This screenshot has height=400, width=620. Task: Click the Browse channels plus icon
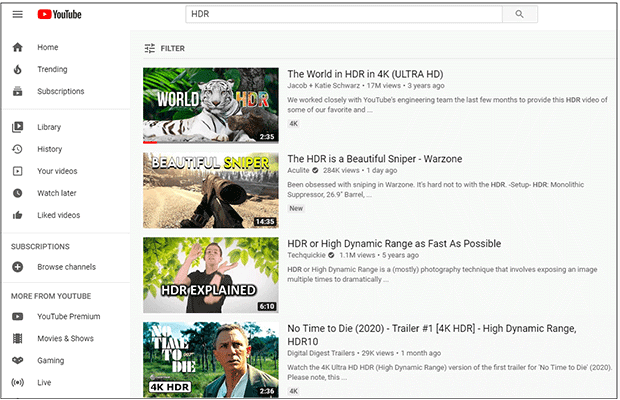(17, 267)
